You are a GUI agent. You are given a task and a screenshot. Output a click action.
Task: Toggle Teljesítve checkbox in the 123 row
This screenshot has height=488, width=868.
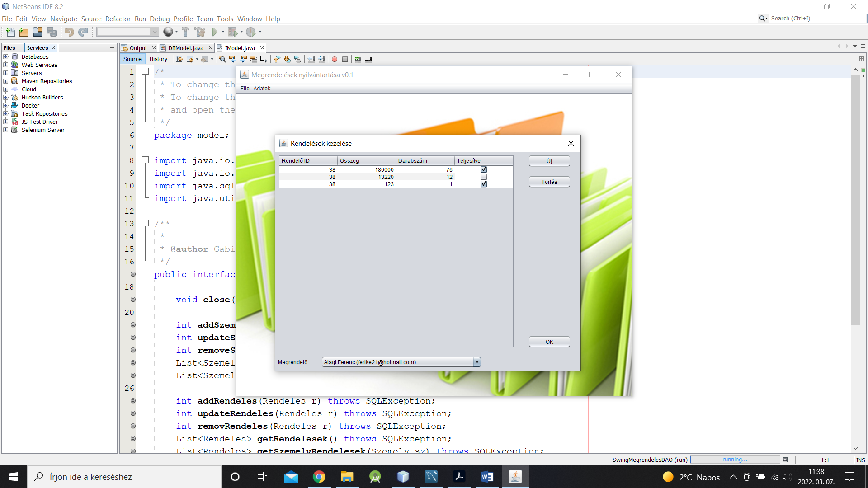pyautogui.click(x=484, y=184)
